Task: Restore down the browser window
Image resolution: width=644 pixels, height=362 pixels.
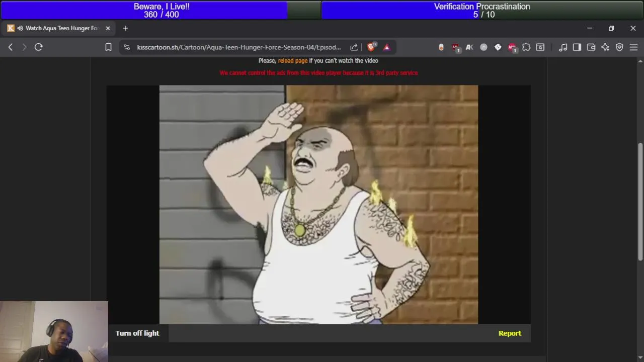Action: click(611, 28)
